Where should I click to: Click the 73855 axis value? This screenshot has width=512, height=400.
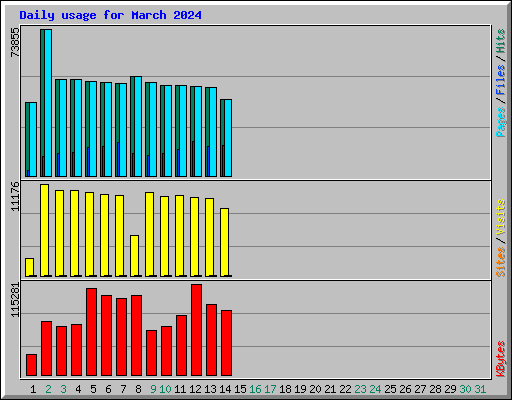tap(15, 42)
